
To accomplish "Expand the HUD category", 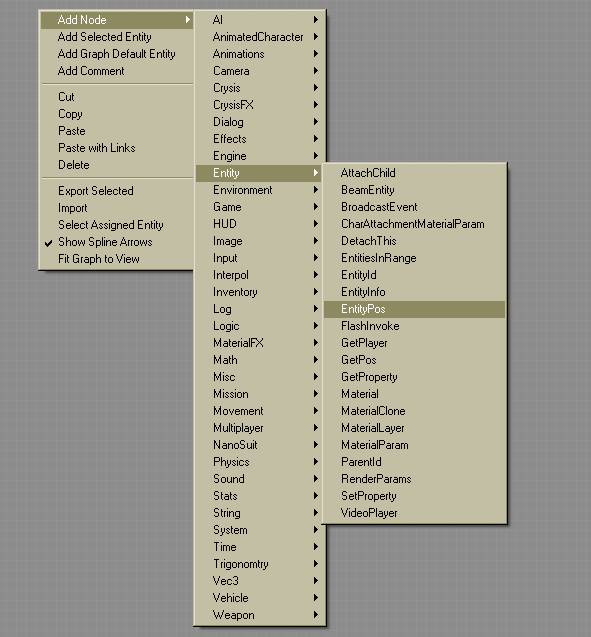I will (x=260, y=224).
